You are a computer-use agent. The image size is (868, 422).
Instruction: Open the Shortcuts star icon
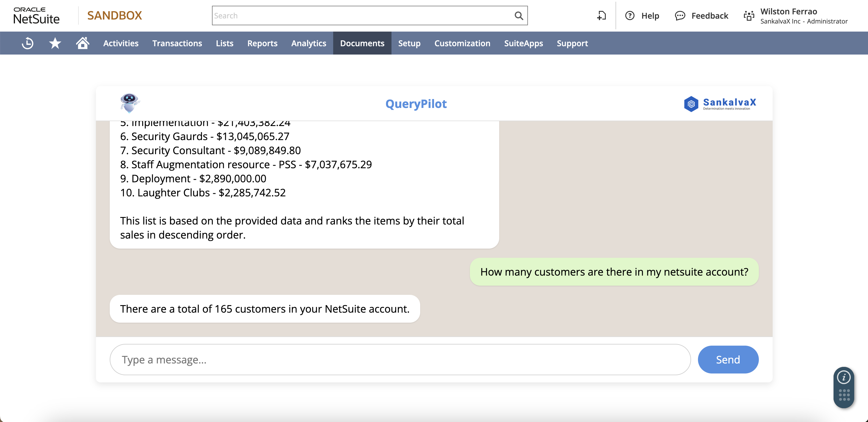(x=55, y=43)
